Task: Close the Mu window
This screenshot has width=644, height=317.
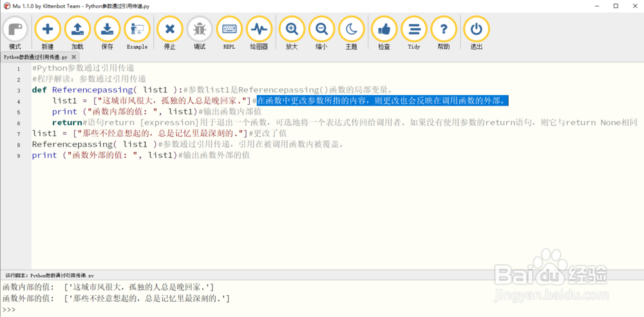Action: tap(634, 6)
